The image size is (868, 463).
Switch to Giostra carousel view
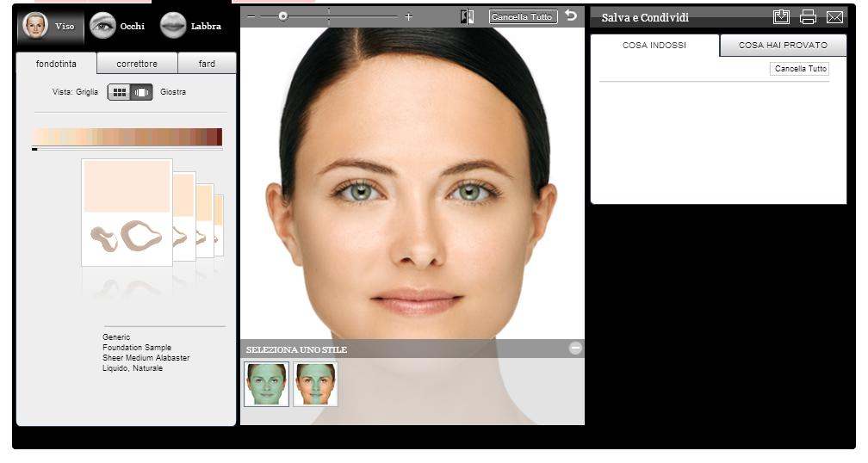[x=142, y=92]
